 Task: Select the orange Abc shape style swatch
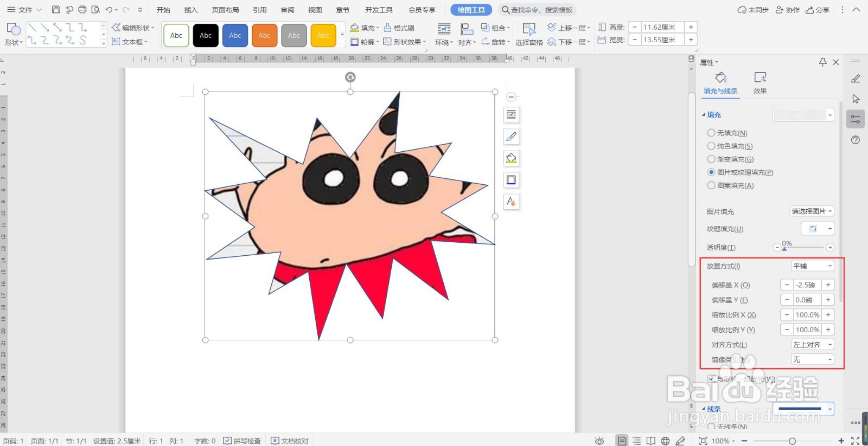[264, 35]
